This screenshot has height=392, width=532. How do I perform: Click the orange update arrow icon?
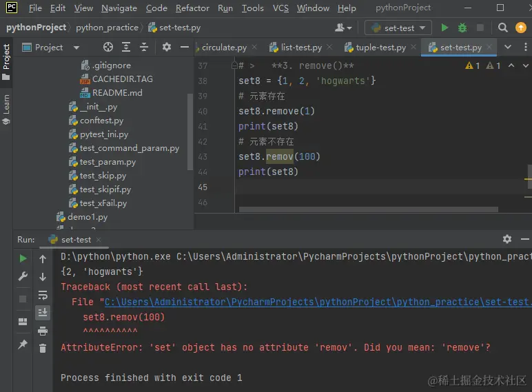click(x=521, y=28)
